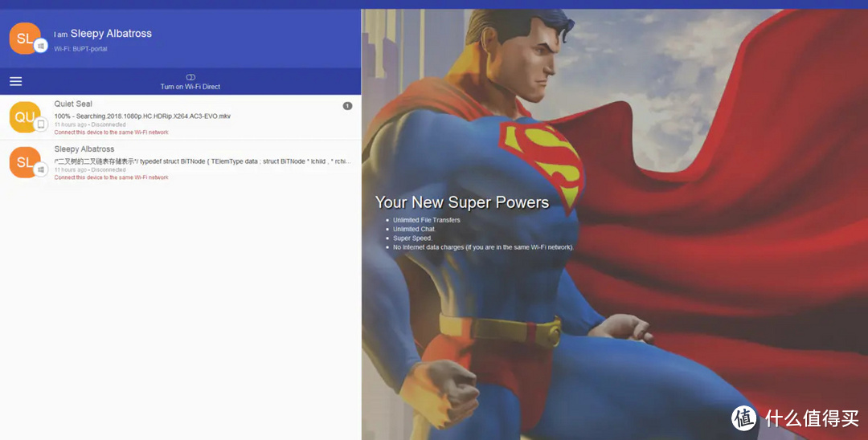Click Sleepy Albatross's '11 hours ago - Disconnected' status

[x=90, y=170]
